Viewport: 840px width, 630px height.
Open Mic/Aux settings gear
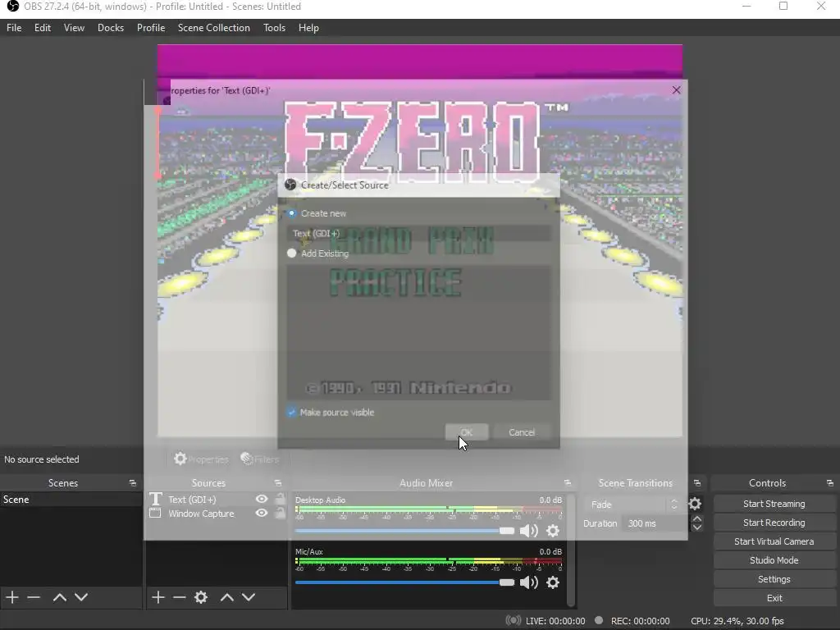[x=553, y=582]
